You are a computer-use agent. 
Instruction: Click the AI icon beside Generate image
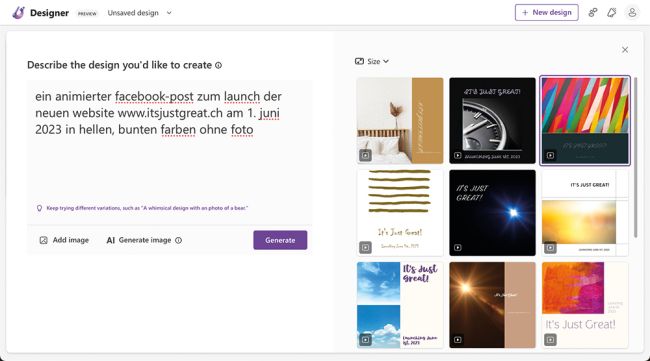point(110,240)
